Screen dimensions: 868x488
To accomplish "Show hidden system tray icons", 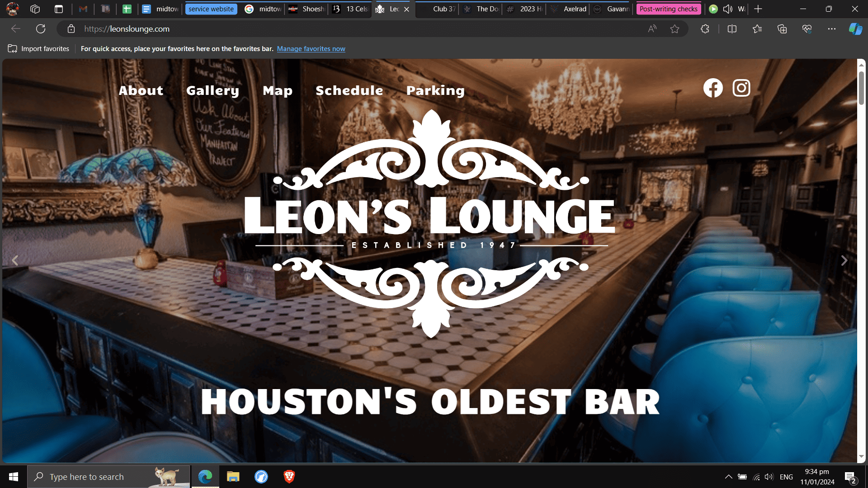I will coord(728,477).
